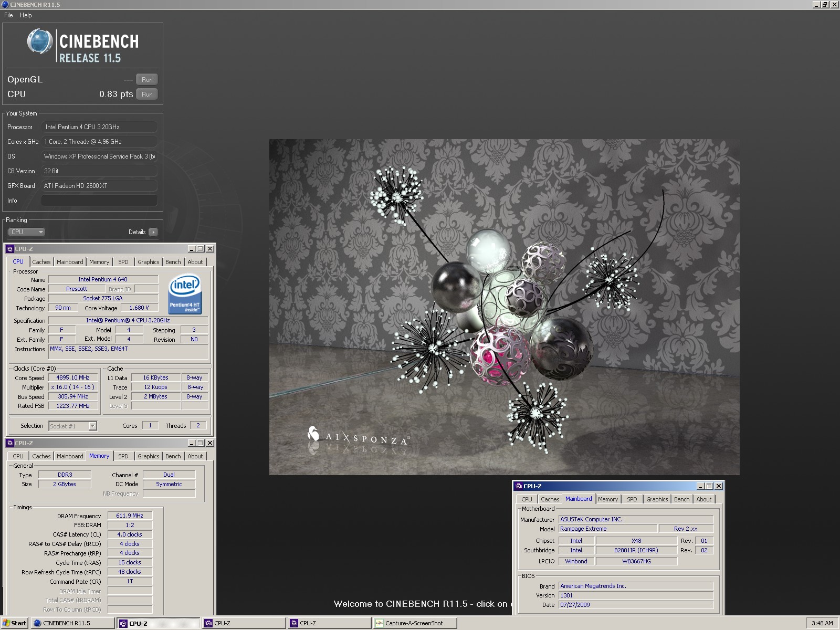Open the File menu
Screen dimensions: 840x630
click(x=8, y=15)
